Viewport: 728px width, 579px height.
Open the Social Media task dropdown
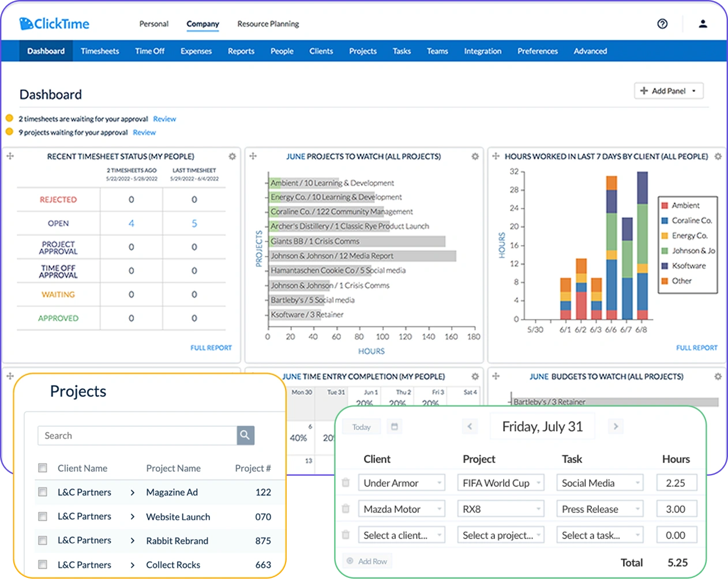click(x=600, y=483)
